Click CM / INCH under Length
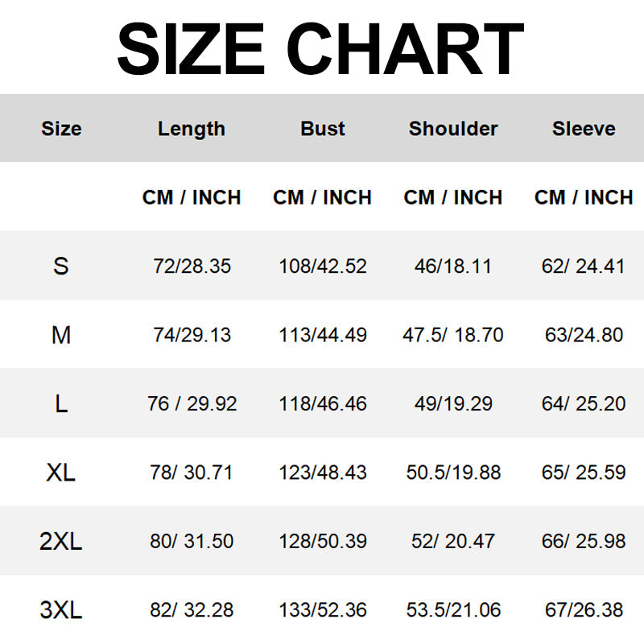This screenshot has width=644, height=644. (192, 197)
